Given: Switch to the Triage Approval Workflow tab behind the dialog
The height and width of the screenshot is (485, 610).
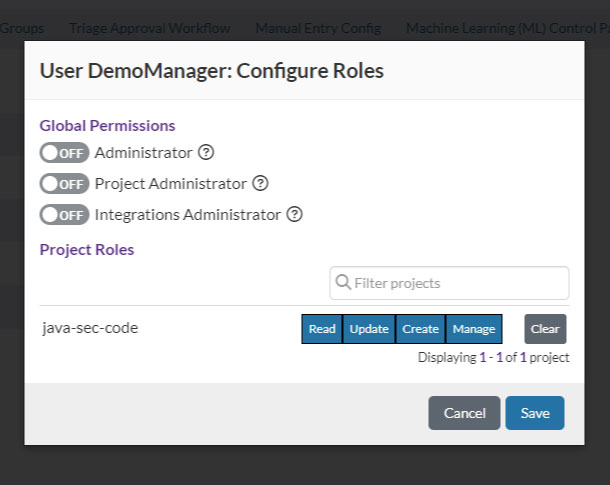Looking at the screenshot, I should tap(150, 28).
